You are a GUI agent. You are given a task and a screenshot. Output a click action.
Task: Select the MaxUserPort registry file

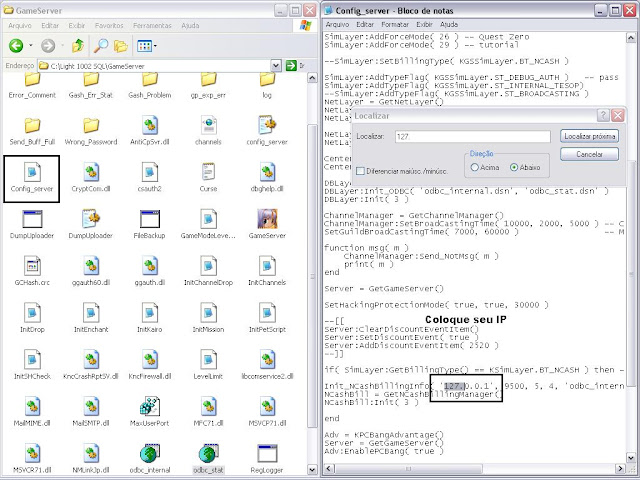(x=149, y=412)
